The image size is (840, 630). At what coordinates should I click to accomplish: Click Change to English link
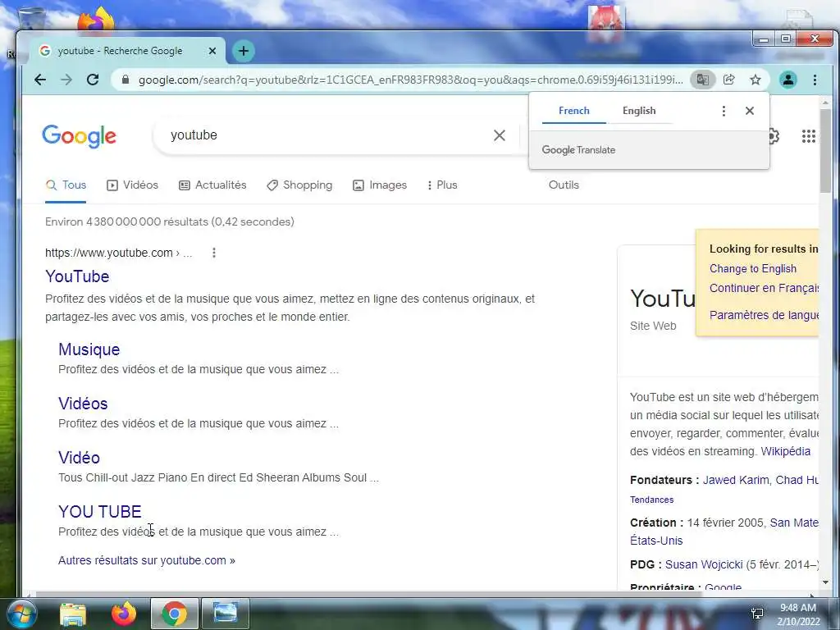pos(753,269)
